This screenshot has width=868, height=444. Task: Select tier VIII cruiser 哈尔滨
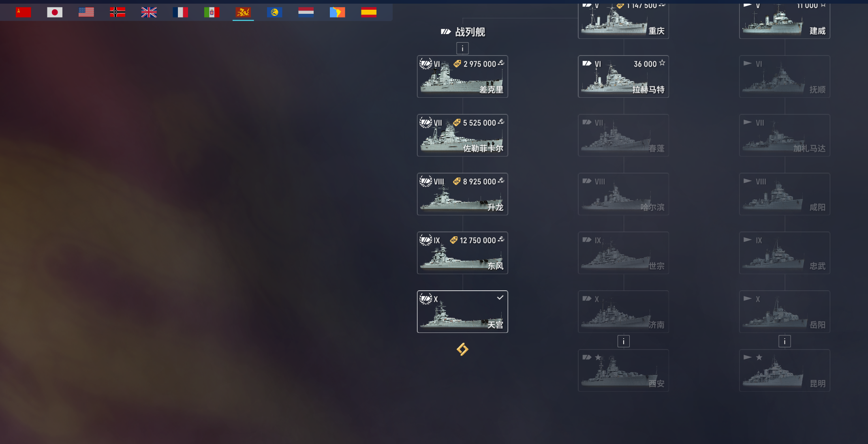click(x=624, y=194)
